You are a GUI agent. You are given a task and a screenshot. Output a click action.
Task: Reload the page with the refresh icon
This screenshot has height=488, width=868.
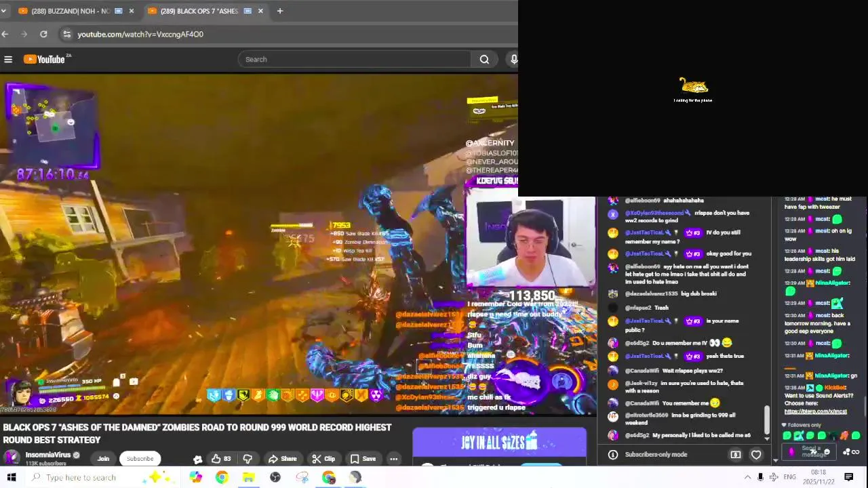(43, 34)
